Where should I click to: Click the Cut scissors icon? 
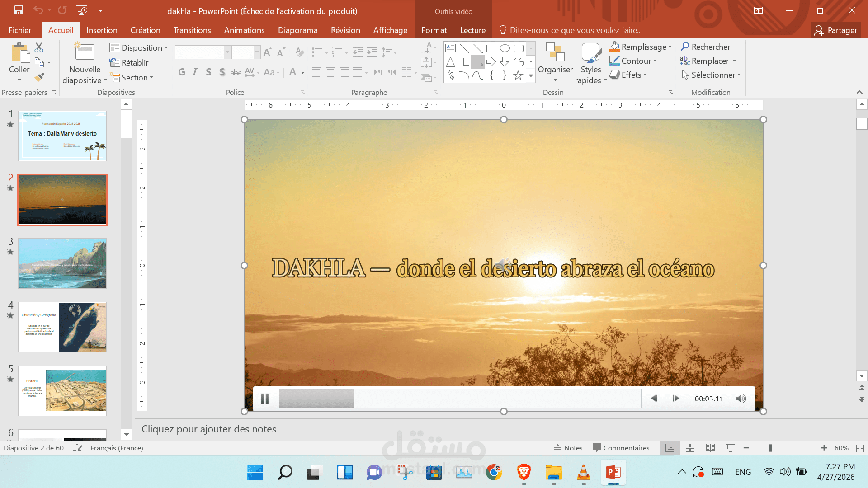pos(39,47)
